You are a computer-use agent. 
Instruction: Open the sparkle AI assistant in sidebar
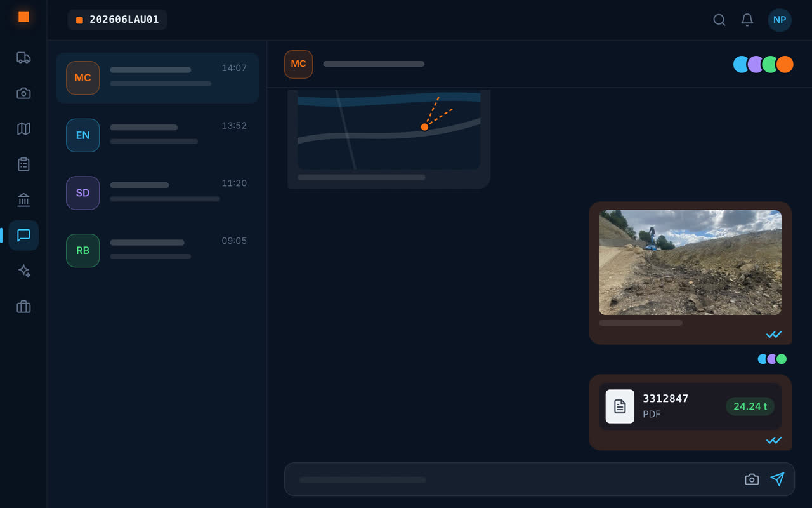pyautogui.click(x=23, y=271)
